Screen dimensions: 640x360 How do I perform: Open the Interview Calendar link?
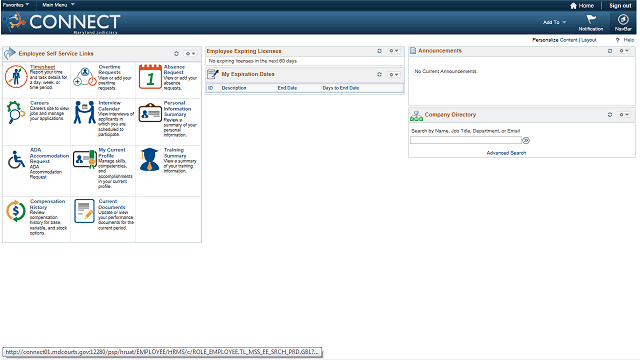tap(109, 106)
